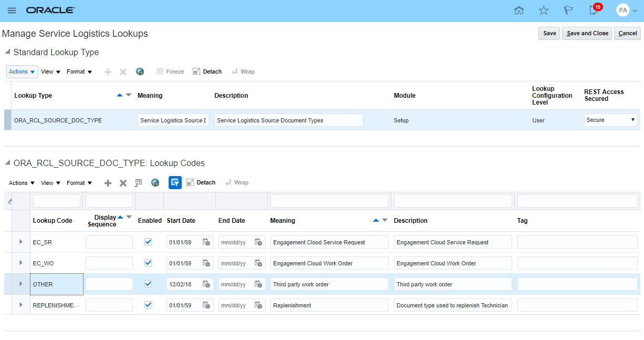Open REST Access Secured dropdown
This screenshot has height=340, width=644.
point(611,120)
